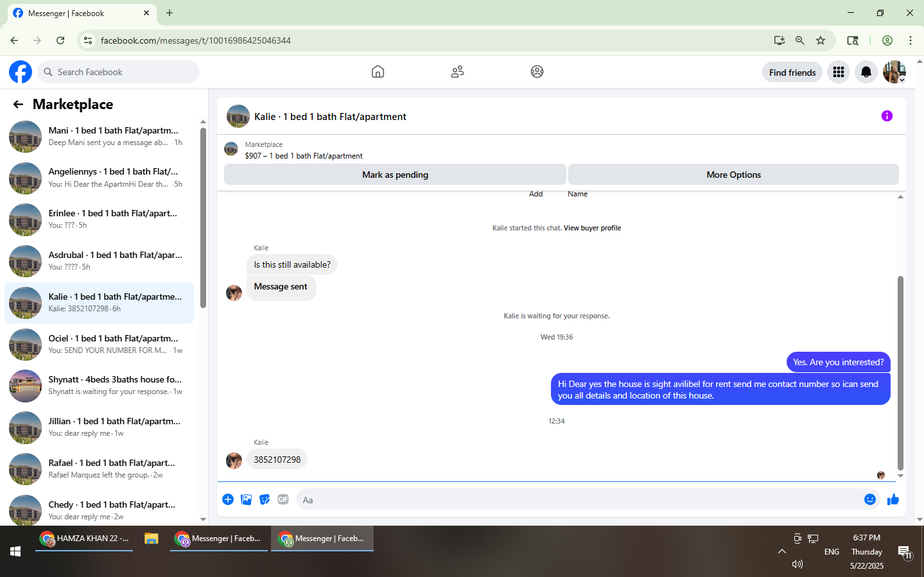Open the taskbar clock and calendar
This screenshot has width=924, height=577.
[x=867, y=552]
